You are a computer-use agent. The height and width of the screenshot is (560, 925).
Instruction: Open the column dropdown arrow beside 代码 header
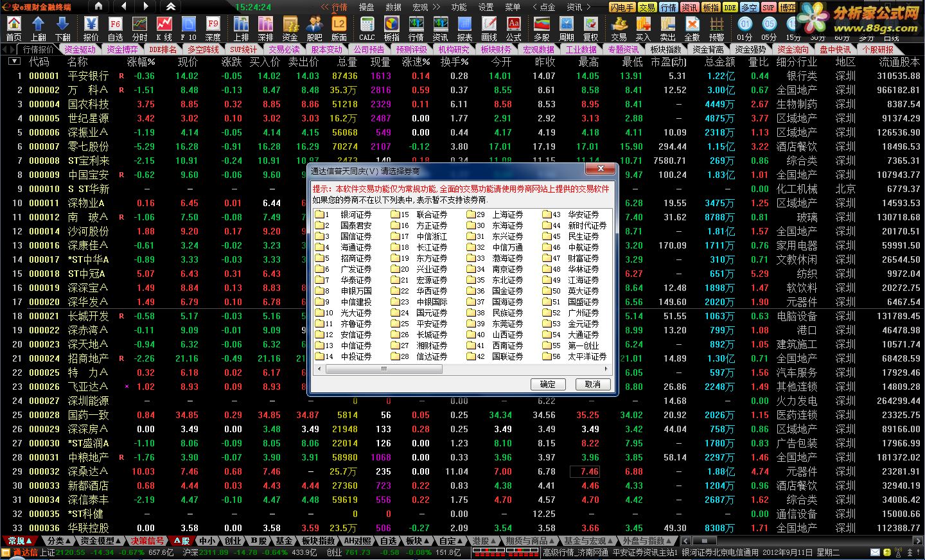(x=14, y=62)
